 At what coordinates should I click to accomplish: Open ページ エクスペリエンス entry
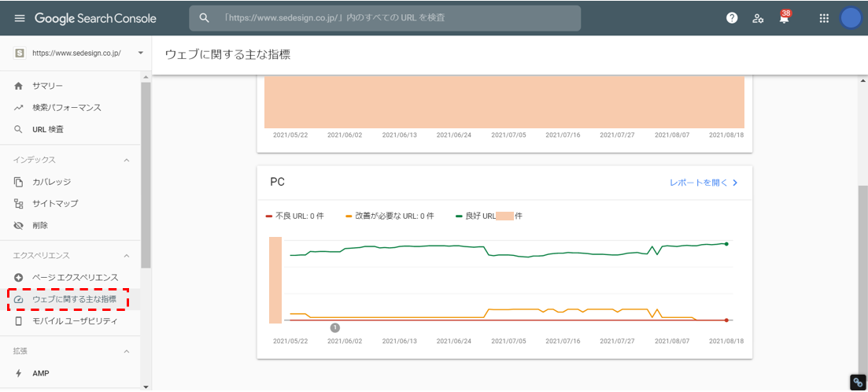coord(70,277)
